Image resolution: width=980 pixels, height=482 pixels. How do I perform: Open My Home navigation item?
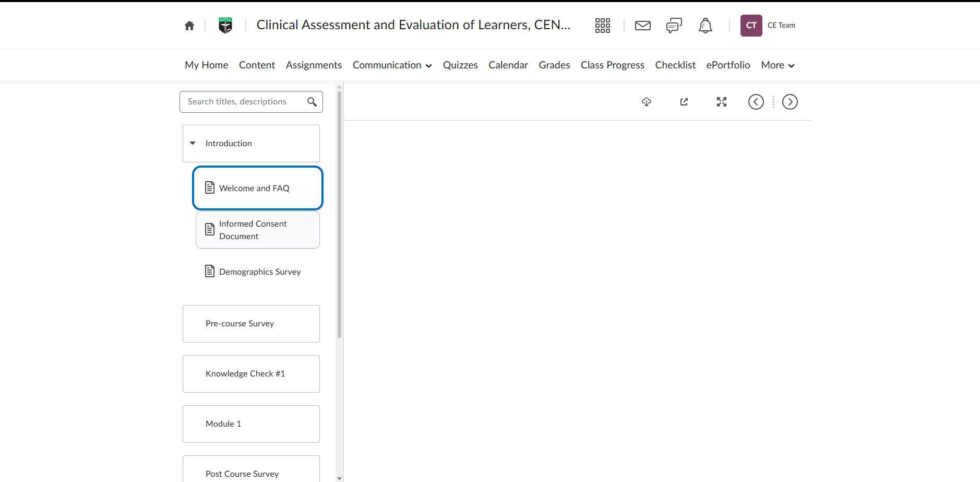pyautogui.click(x=207, y=65)
